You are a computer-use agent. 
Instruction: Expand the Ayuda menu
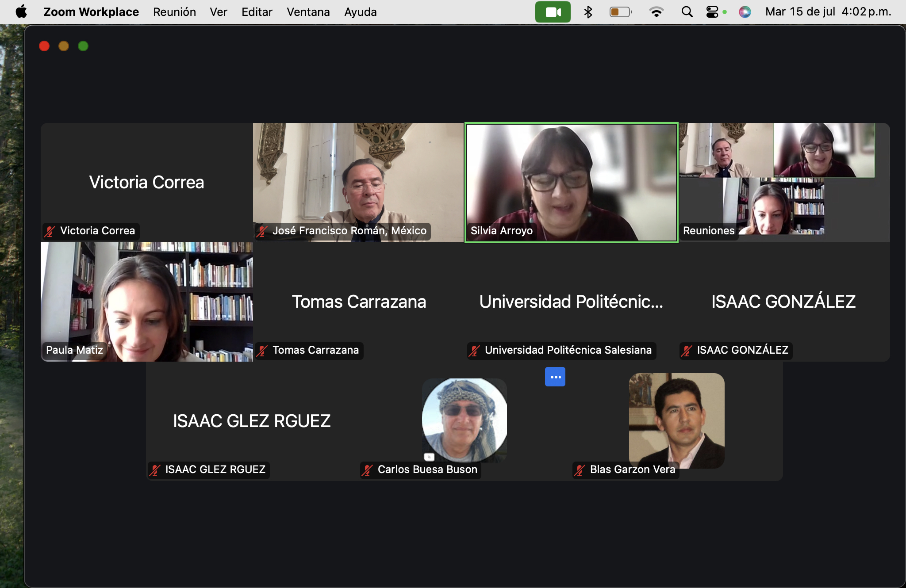click(360, 12)
